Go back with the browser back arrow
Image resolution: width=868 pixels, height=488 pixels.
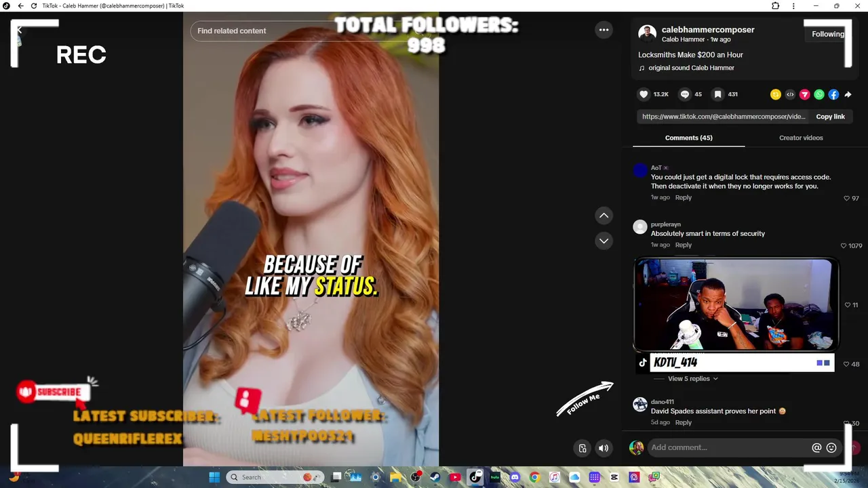(20, 6)
